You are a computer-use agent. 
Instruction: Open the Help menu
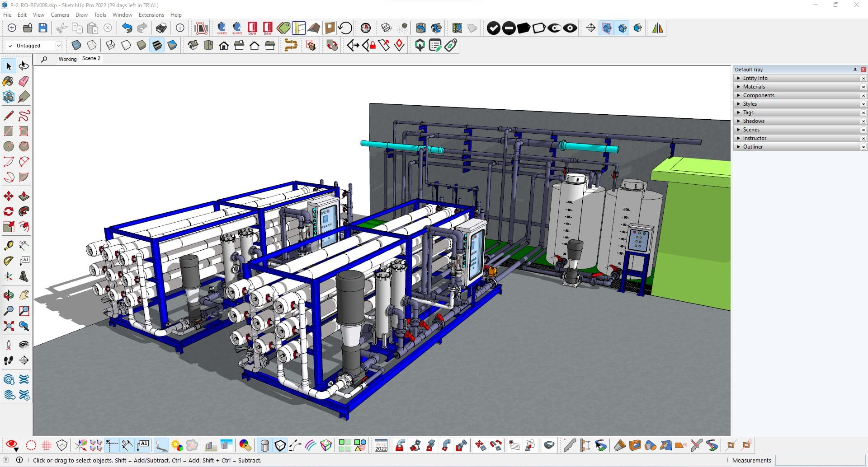[176, 15]
